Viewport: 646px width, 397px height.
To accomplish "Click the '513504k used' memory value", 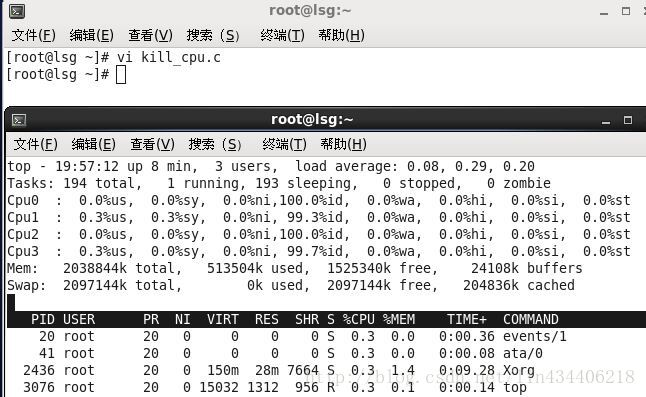I will pyautogui.click(x=255, y=269).
